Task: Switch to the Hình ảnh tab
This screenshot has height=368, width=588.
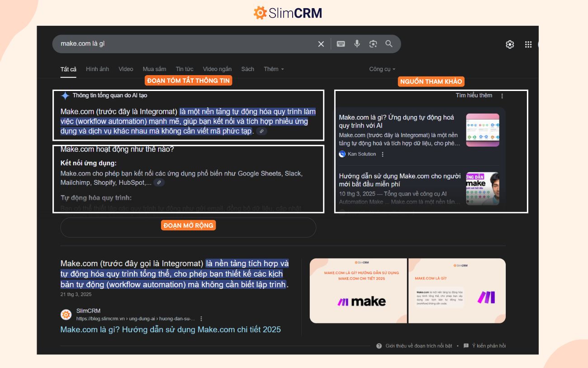Action: (x=97, y=69)
